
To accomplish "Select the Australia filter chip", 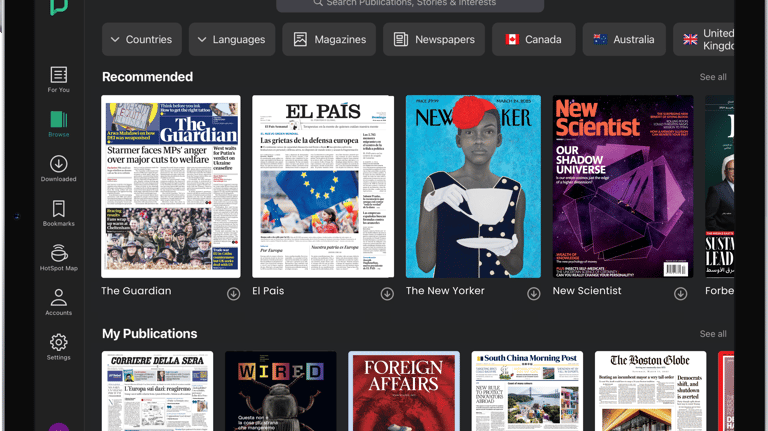I will 624,39.
